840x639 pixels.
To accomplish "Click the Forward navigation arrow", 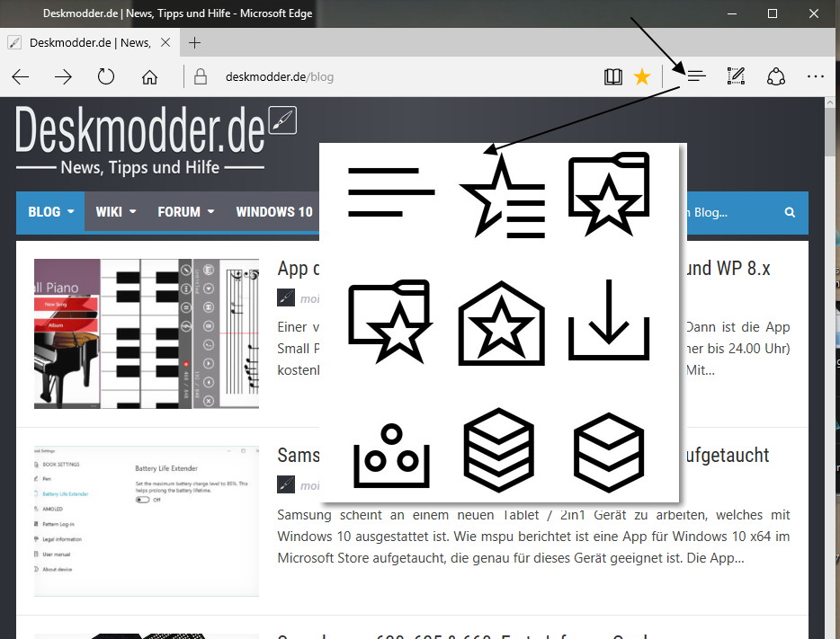I will click(x=63, y=77).
